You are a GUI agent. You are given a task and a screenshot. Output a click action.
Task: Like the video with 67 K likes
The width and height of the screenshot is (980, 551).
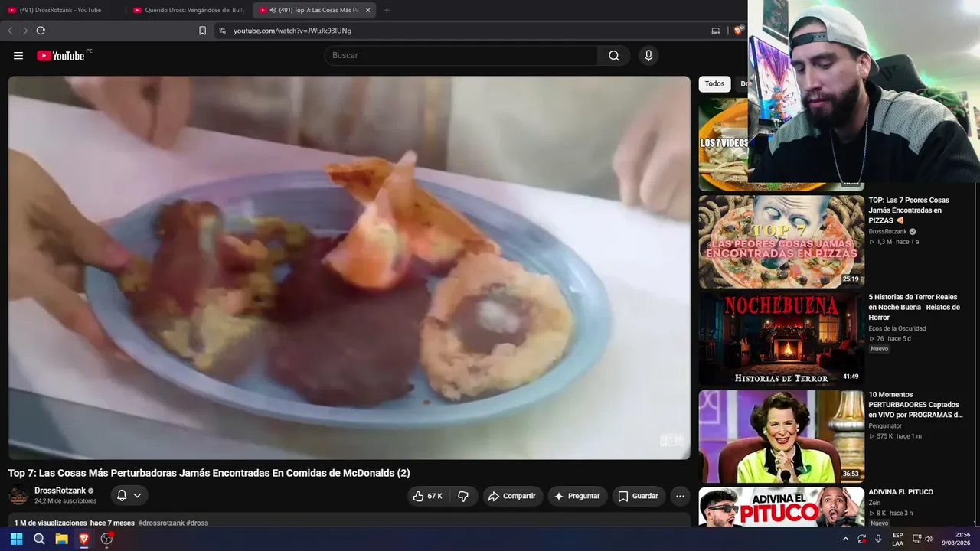(x=427, y=496)
